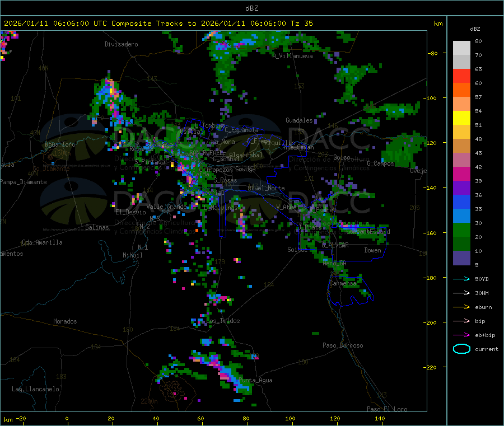Click the C_Campos map label

point(381,163)
